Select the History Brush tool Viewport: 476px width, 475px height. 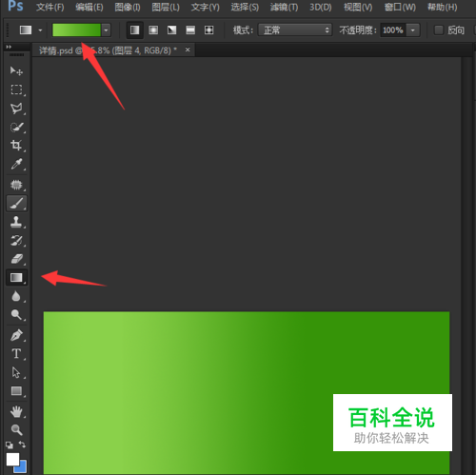[x=16, y=240]
